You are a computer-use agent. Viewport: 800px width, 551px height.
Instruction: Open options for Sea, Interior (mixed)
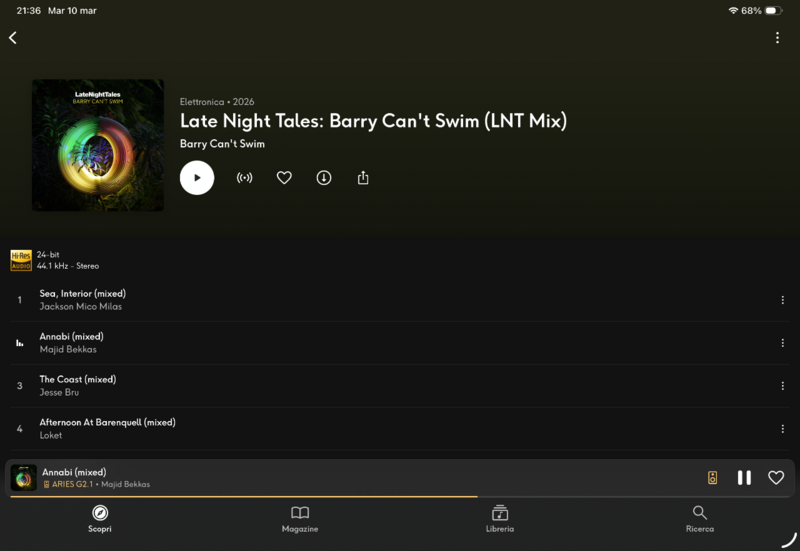(x=782, y=300)
